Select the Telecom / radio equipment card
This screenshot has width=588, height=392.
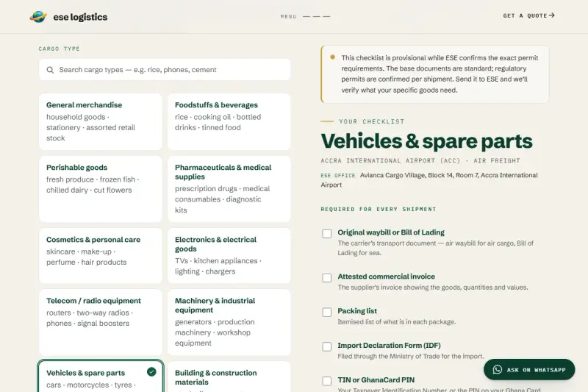pyautogui.click(x=101, y=322)
